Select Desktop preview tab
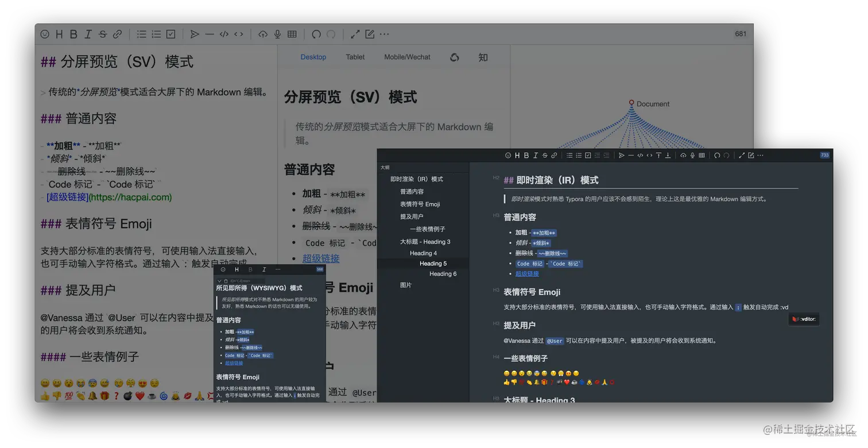The image size is (868, 448). click(x=313, y=57)
